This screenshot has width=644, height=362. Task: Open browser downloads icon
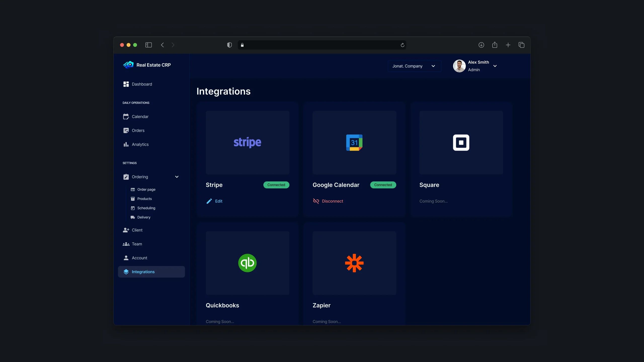[x=481, y=45]
